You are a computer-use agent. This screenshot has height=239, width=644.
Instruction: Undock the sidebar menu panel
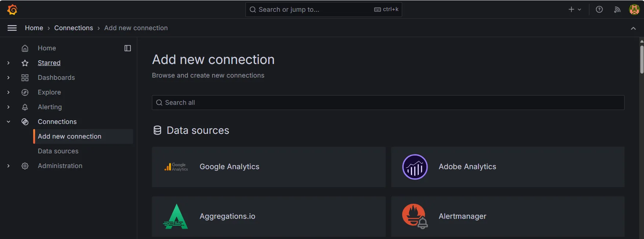click(x=128, y=48)
